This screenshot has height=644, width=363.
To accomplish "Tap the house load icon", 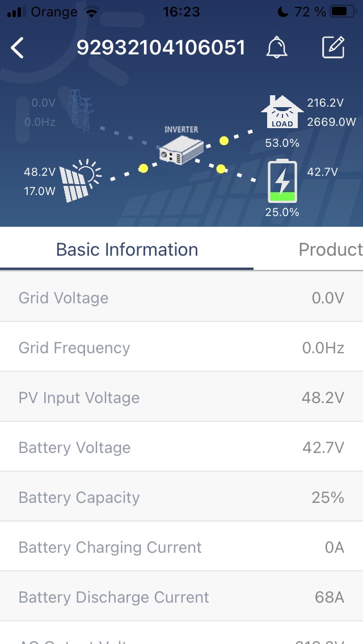I will coord(282,112).
